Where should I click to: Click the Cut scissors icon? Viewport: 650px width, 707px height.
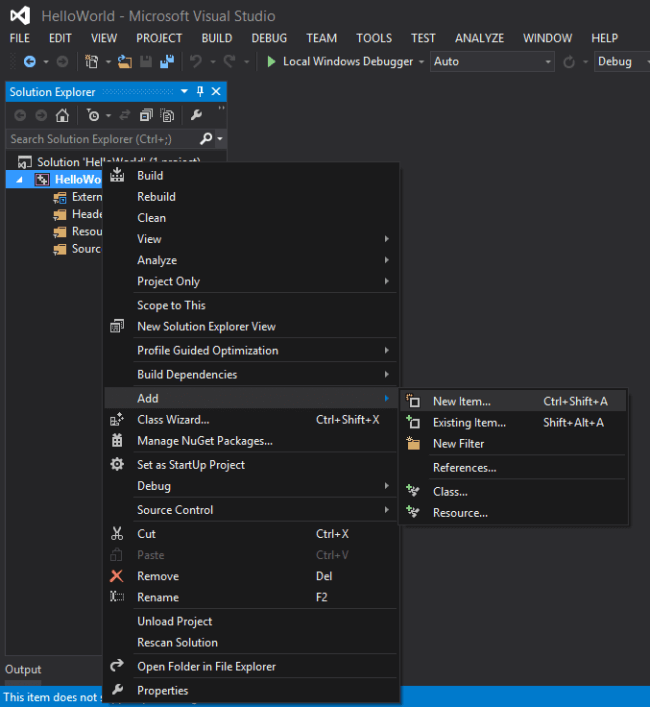[x=117, y=533]
